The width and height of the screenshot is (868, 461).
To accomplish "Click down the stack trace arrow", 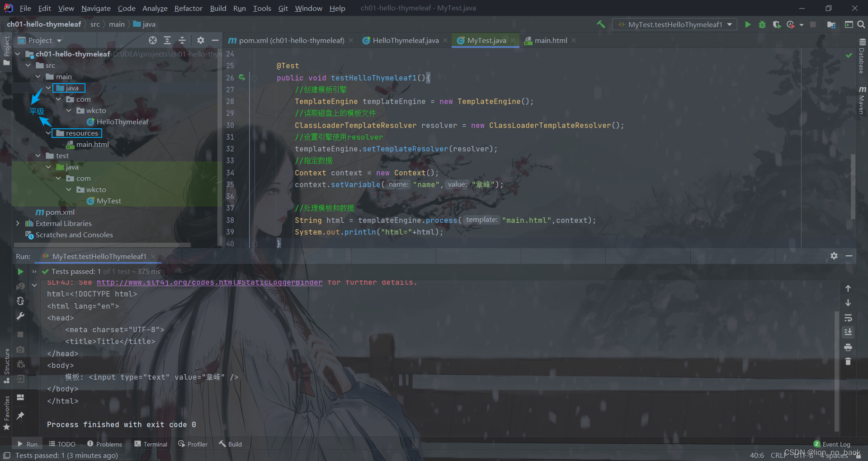I will point(848,303).
